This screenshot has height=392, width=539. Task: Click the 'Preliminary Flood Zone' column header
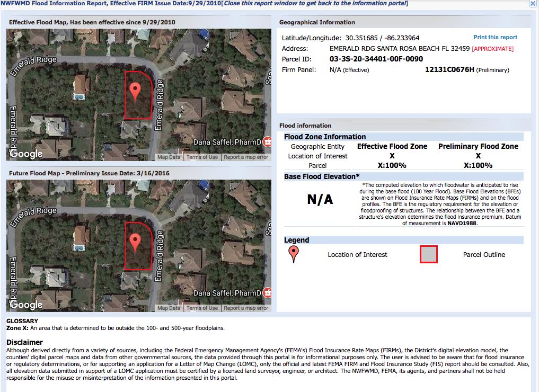click(478, 146)
